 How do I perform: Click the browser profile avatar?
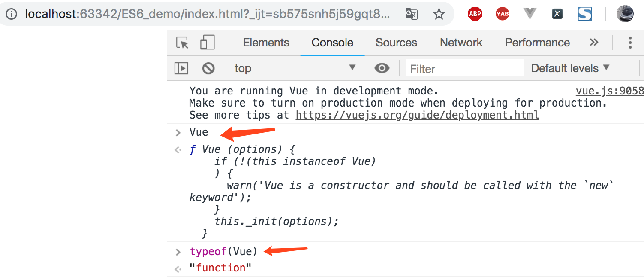(625, 14)
